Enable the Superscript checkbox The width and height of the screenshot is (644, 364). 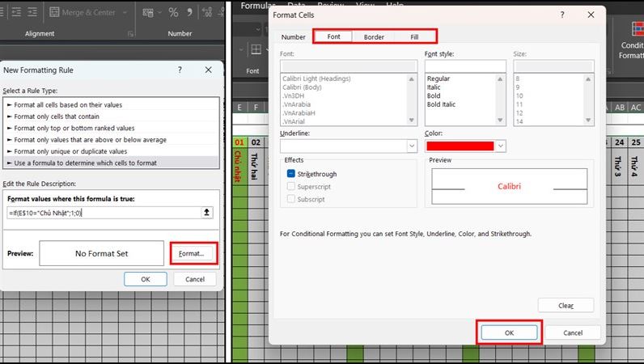290,187
